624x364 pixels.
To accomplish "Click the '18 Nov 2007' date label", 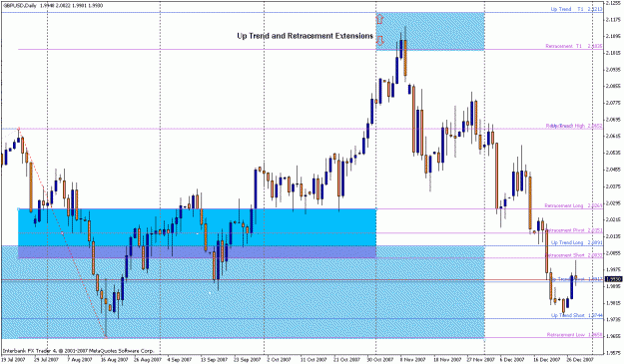I will tap(446, 359).
